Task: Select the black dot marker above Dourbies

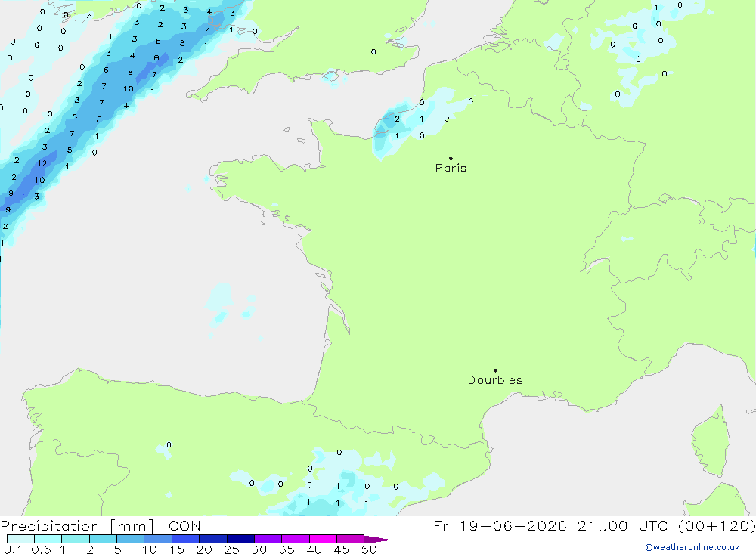Action: [495, 370]
